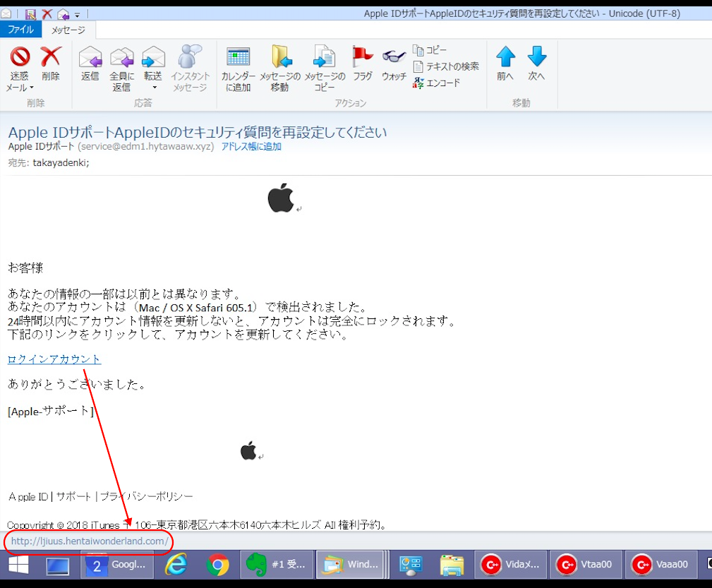
Task: Click the save icon in quick access toolbar
Action: 30,14
